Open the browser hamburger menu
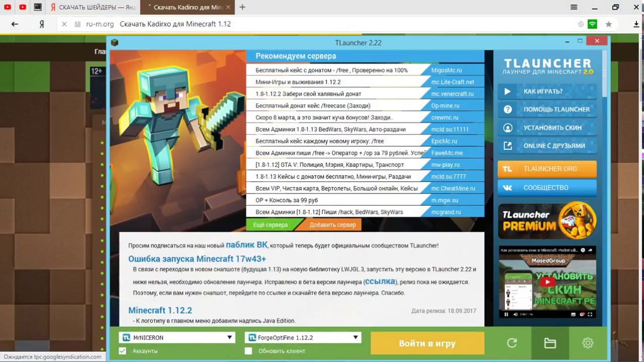This screenshot has height=362, width=644. point(574,7)
